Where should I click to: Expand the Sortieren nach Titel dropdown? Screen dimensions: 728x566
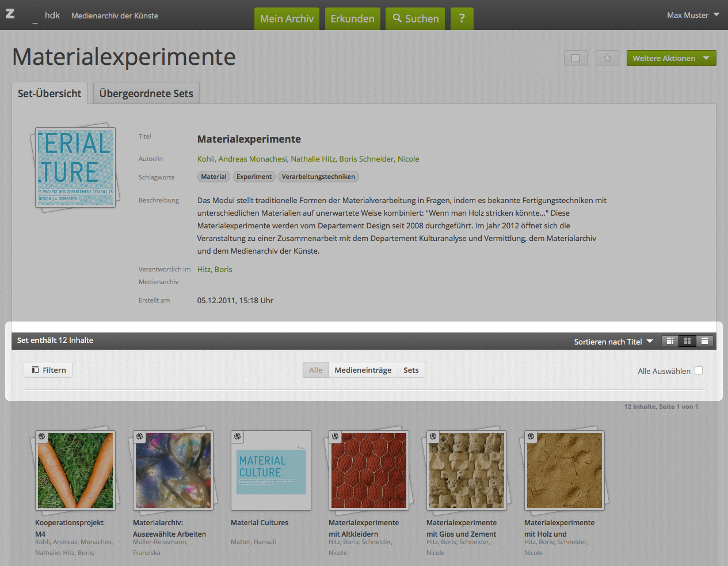coord(613,342)
